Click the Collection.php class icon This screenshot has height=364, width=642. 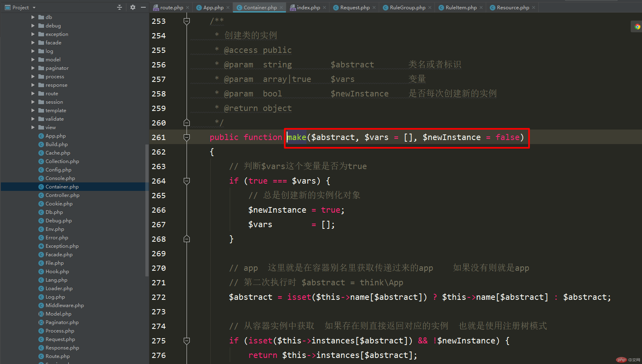[41, 161]
